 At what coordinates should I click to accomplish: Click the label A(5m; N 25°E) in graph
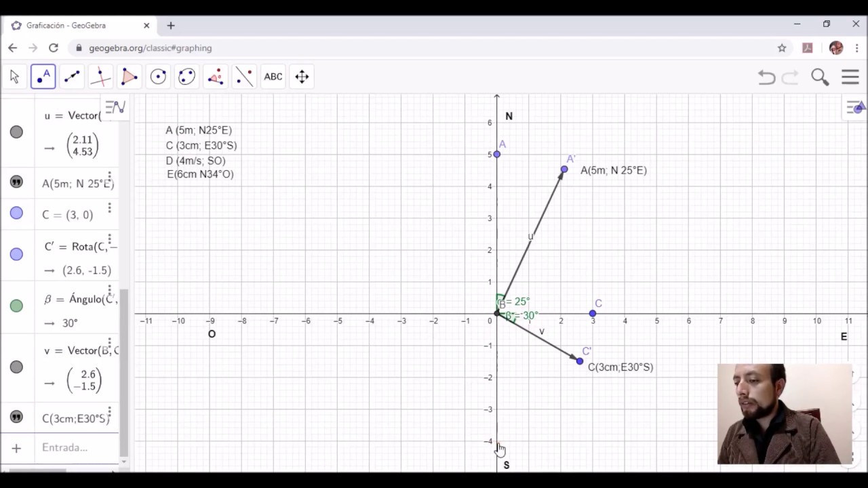pyautogui.click(x=614, y=170)
